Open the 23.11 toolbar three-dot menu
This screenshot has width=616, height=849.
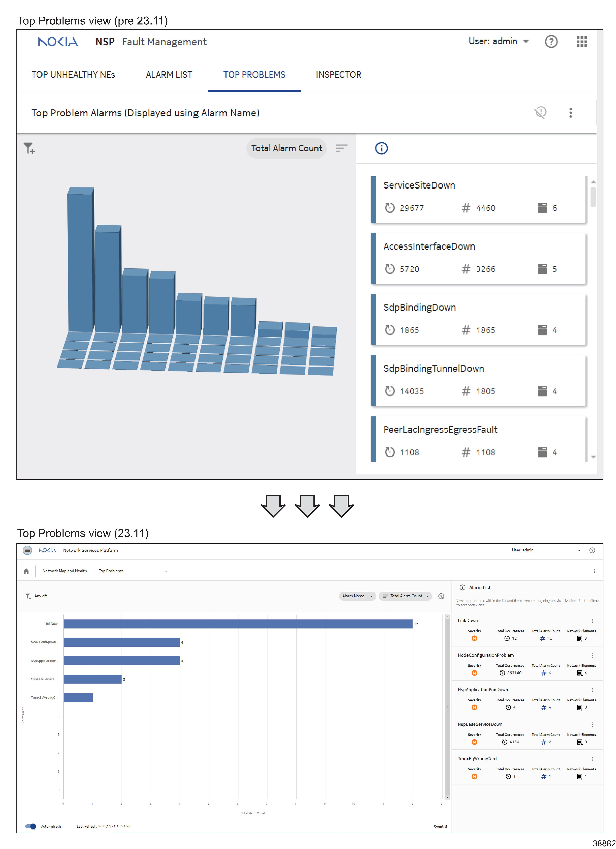point(594,571)
